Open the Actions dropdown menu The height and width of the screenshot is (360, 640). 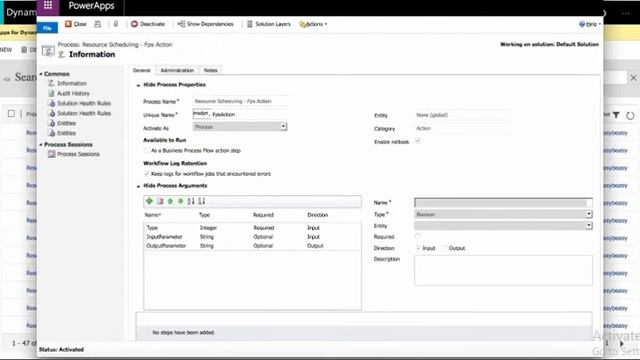point(313,24)
